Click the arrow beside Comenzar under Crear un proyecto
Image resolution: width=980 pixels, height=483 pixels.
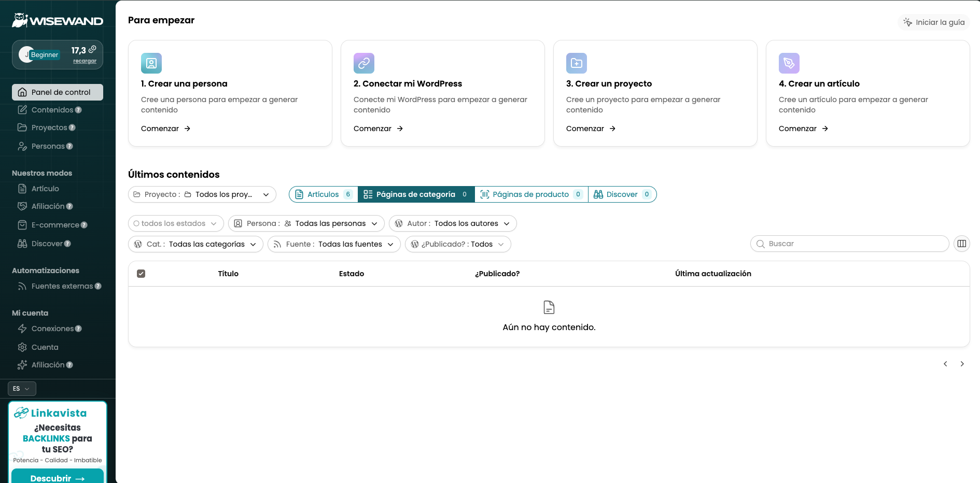click(x=612, y=129)
